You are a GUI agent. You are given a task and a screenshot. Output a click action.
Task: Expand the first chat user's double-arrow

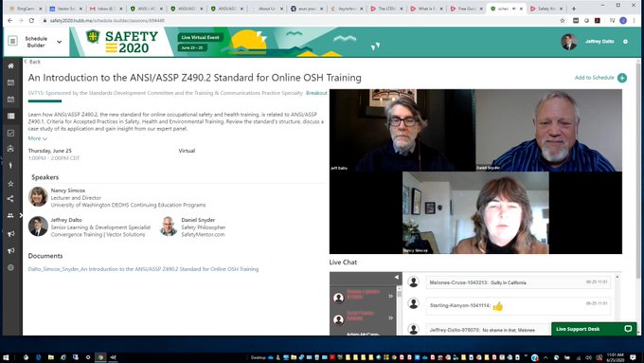390,296
